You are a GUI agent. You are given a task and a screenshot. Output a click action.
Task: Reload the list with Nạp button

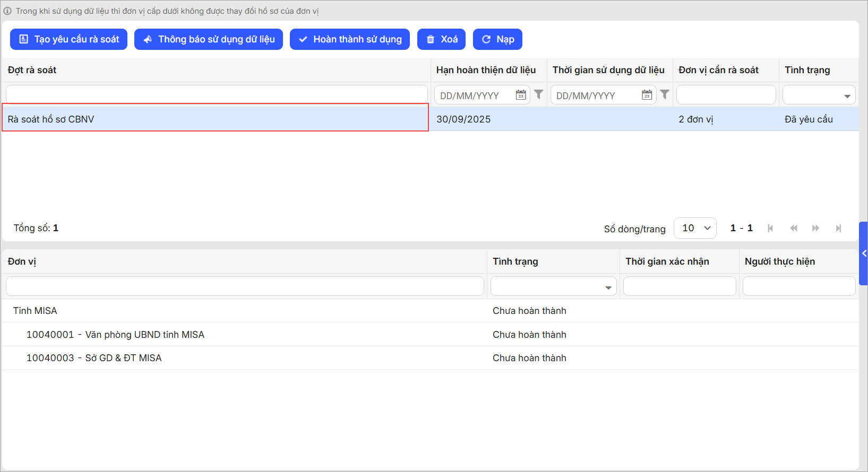[x=497, y=39]
